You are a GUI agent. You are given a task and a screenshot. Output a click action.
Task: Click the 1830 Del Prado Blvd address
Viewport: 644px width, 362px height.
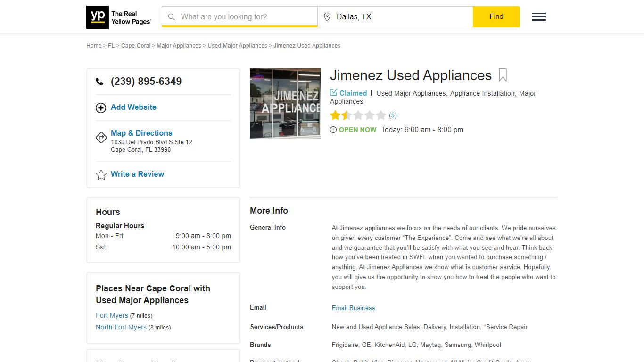(151, 146)
